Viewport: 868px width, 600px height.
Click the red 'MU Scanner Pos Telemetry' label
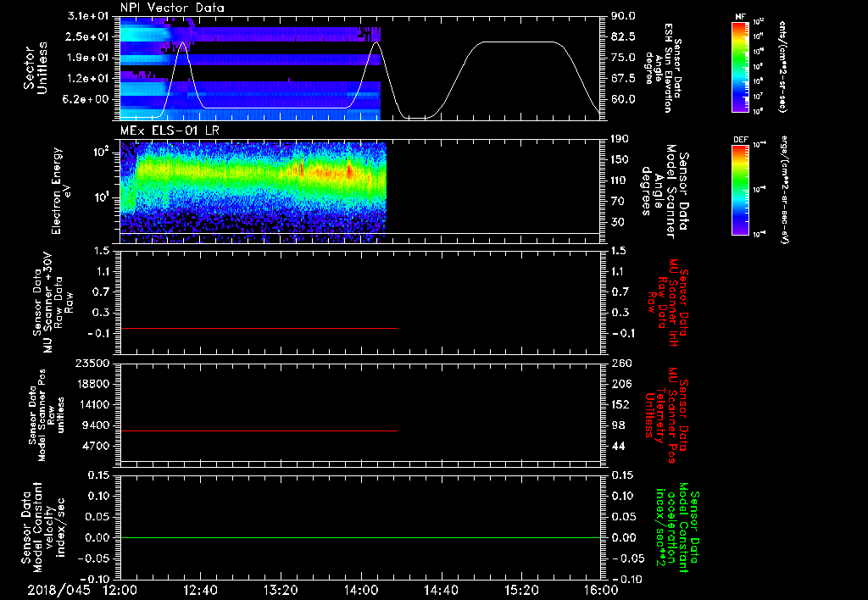pyautogui.click(x=667, y=415)
